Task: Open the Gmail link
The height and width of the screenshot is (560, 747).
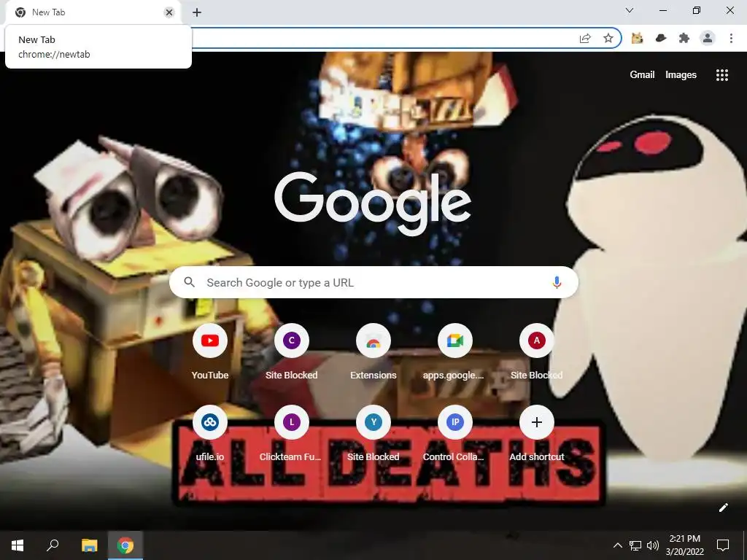Action: click(x=642, y=75)
